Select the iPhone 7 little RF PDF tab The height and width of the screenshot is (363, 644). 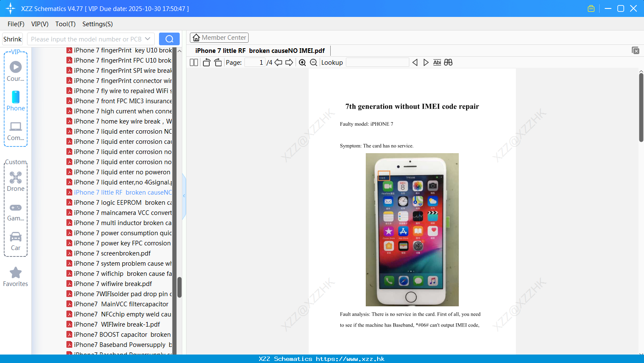[x=260, y=51]
